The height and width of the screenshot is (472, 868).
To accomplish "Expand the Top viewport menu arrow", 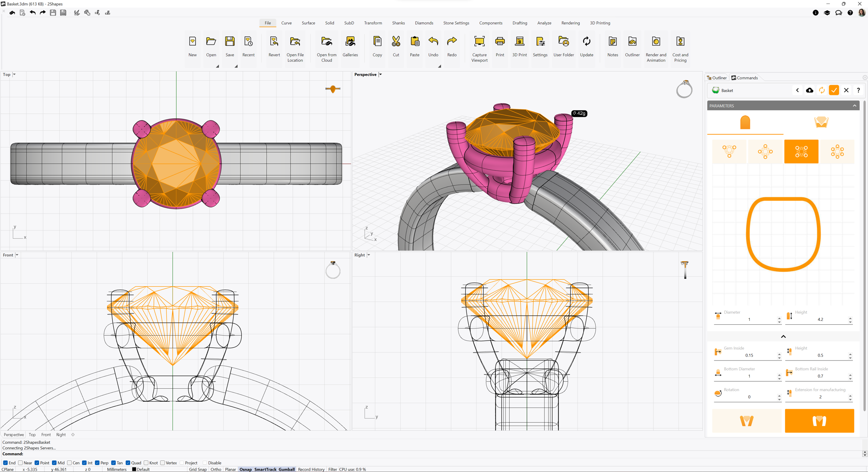I will click(14, 75).
